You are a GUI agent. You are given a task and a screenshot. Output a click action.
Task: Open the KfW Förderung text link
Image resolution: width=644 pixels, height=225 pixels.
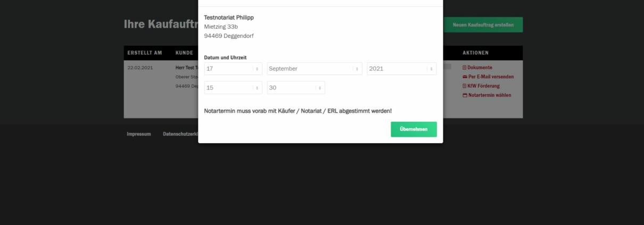click(x=483, y=86)
